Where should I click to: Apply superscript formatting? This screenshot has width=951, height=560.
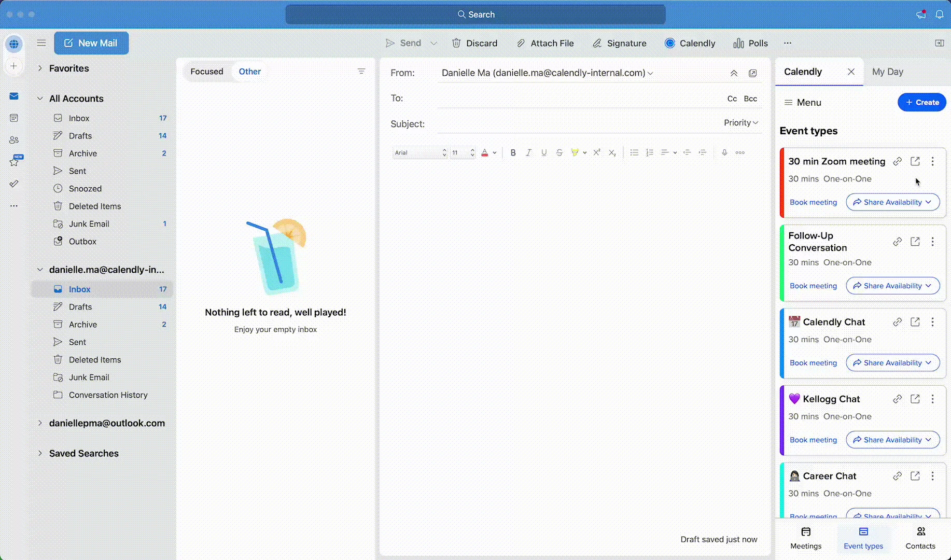[597, 152]
